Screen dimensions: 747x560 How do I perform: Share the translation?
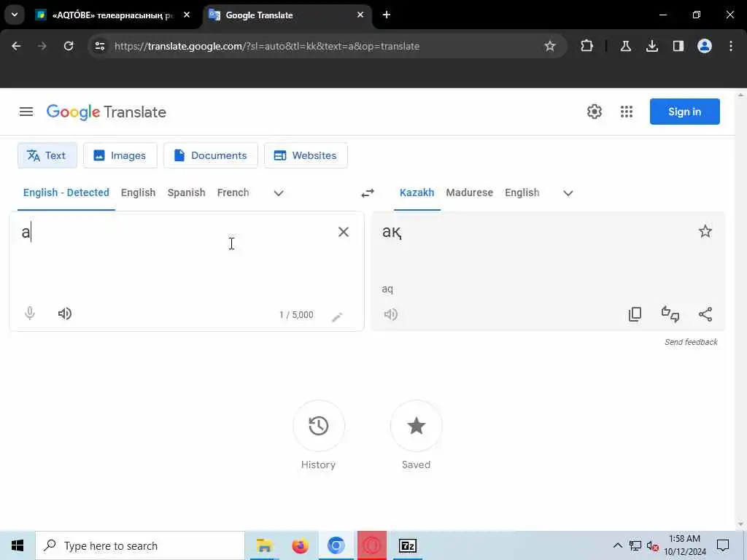tap(705, 314)
